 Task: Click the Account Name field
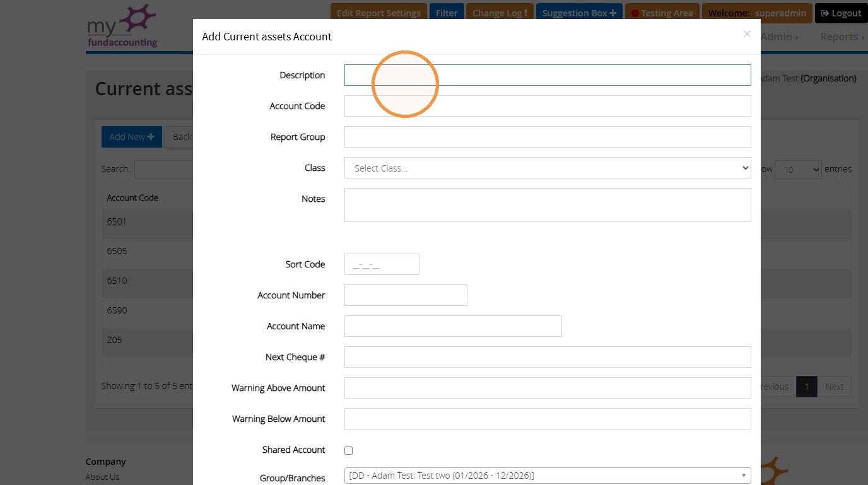[x=453, y=326]
